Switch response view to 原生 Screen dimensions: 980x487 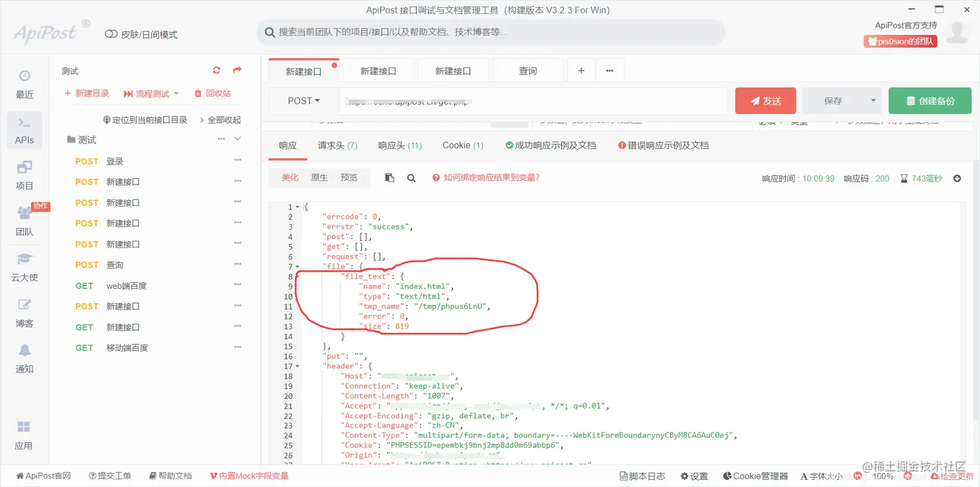(320, 177)
